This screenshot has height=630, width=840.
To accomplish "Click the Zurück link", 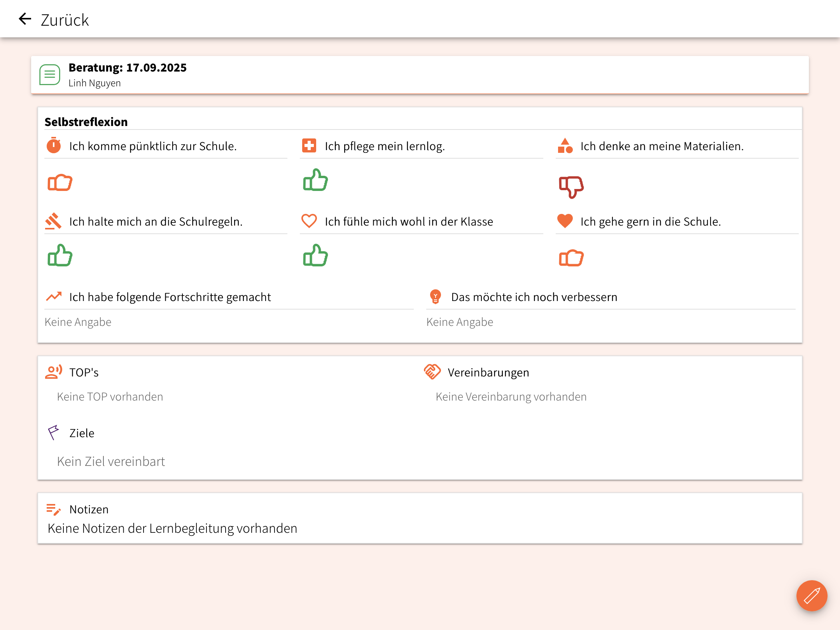I will 65,20.
